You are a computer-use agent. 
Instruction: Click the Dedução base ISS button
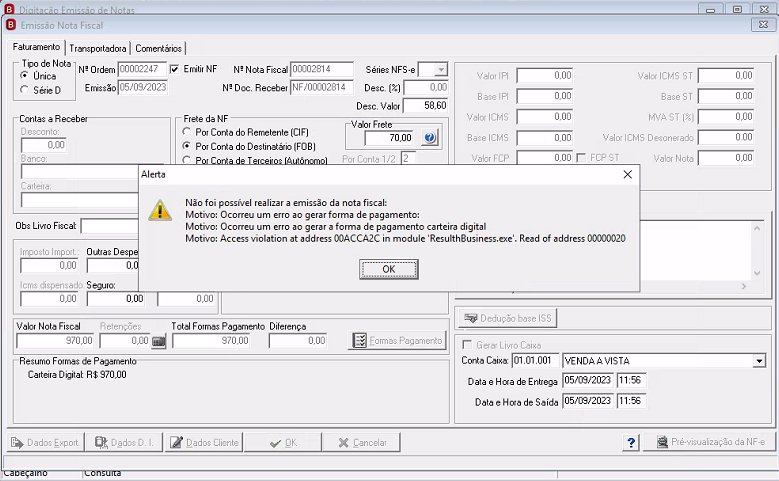coord(508,318)
